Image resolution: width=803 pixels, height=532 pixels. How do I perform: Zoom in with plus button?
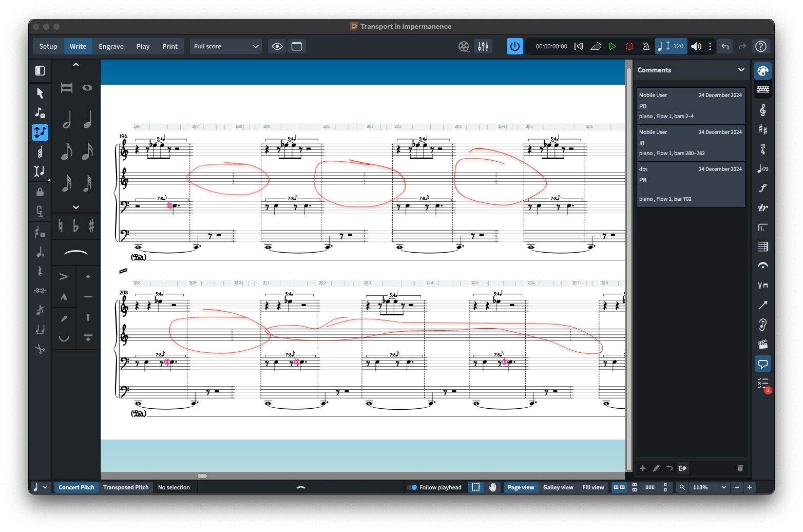750,487
